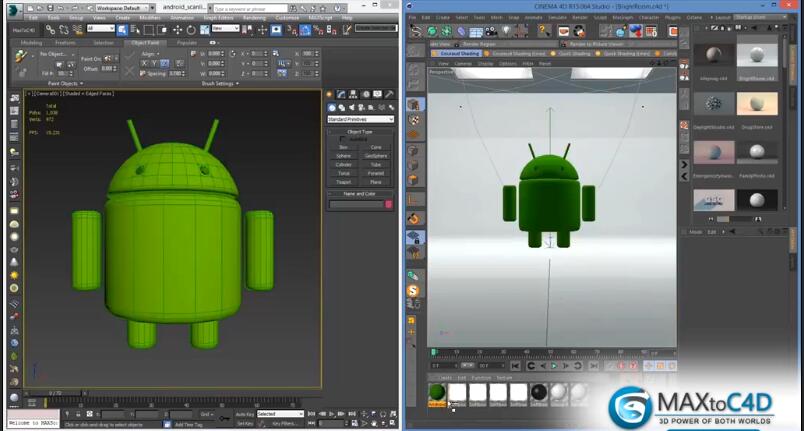The height and width of the screenshot is (431, 804).
Task: Click the GeoSphere primitive button
Action: coord(376,156)
